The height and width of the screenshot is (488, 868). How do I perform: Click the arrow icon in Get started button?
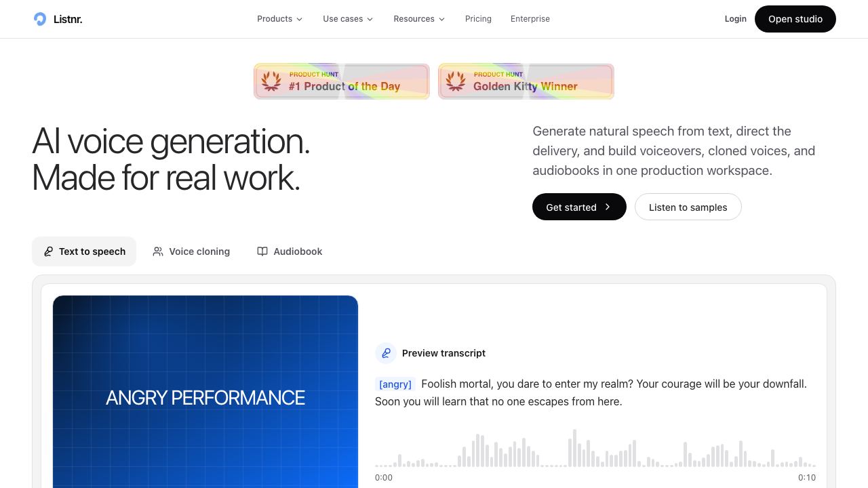pos(607,207)
